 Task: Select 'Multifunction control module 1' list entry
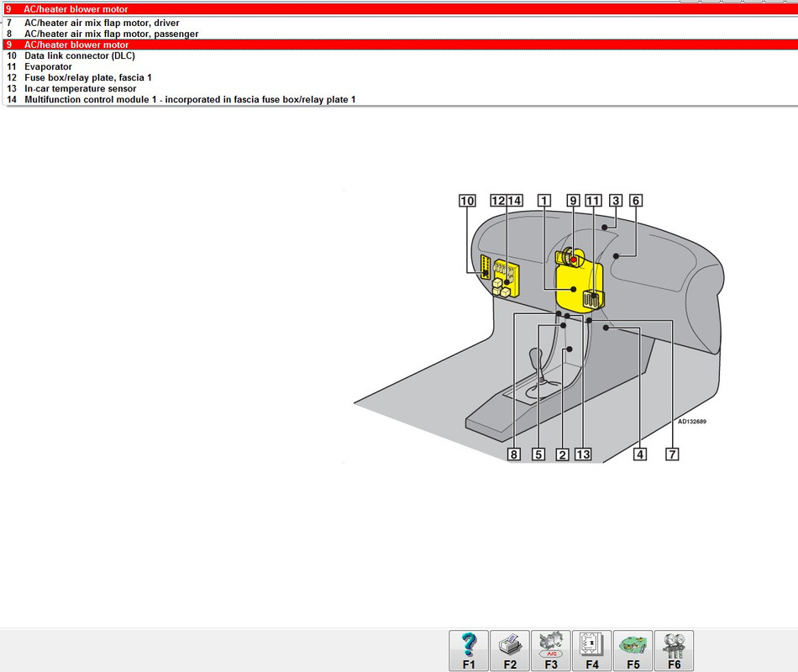click(x=399, y=100)
